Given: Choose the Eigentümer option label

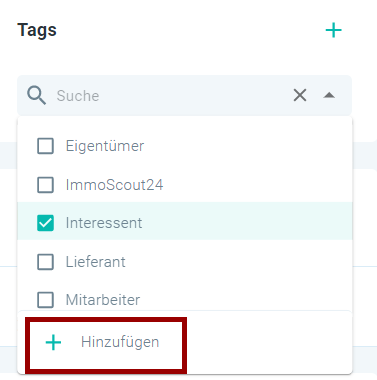Looking at the screenshot, I should pyautogui.click(x=105, y=146).
